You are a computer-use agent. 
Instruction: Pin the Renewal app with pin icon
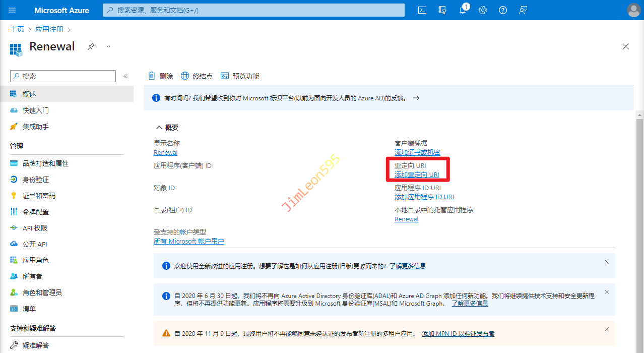pos(91,46)
